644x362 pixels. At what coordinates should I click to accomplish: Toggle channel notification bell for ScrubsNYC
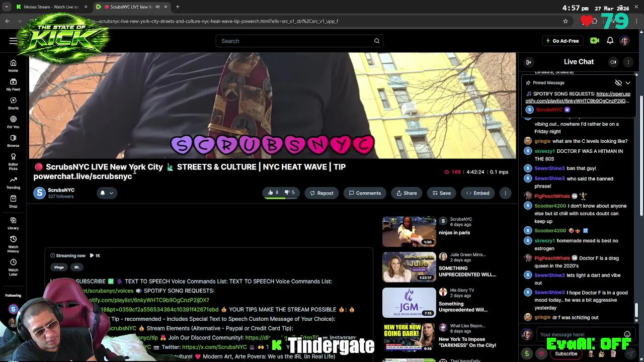tap(103, 193)
